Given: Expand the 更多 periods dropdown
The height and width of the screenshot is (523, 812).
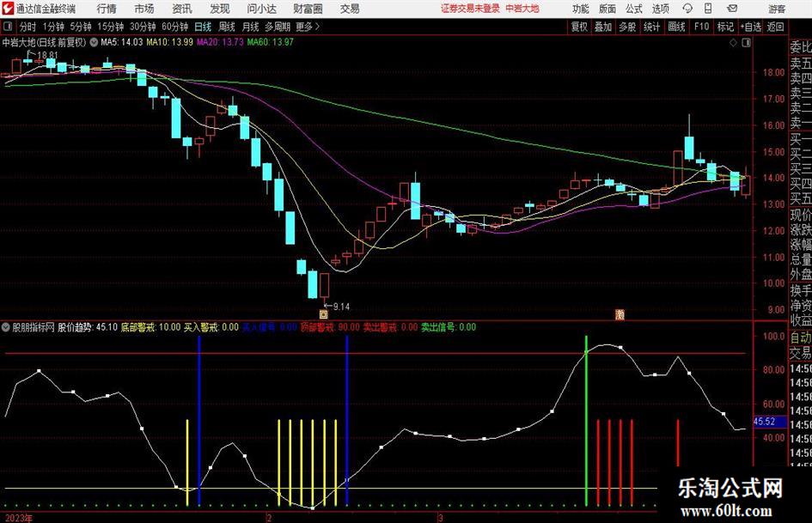Looking at the screenshot, I should pos(308,27).
